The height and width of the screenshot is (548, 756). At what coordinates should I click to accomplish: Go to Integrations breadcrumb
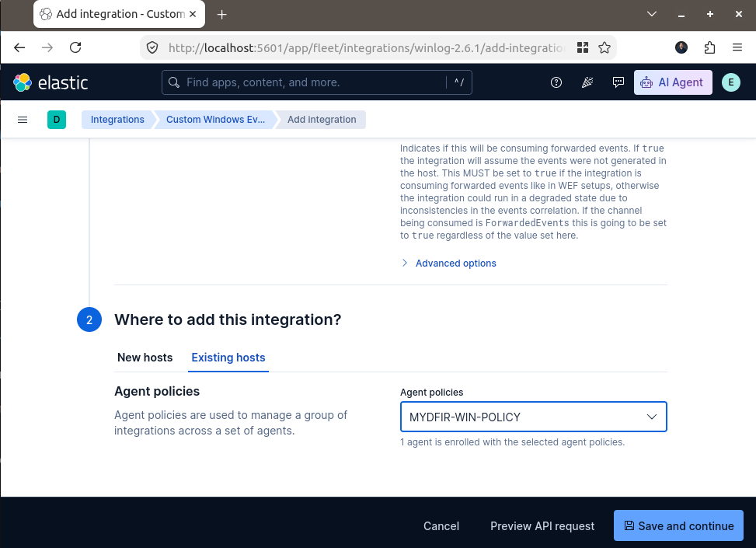[x=117, y=120]
